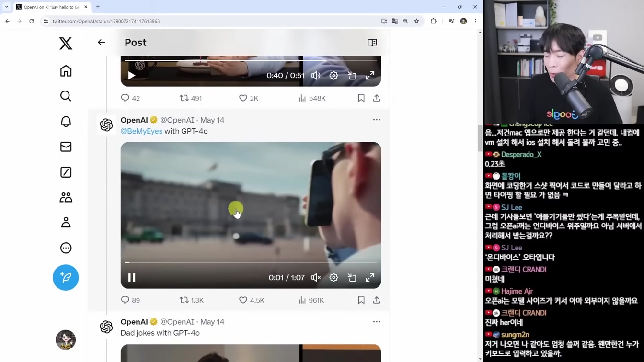Open the Chrome three-dot menu

click(x=475, y=21)
